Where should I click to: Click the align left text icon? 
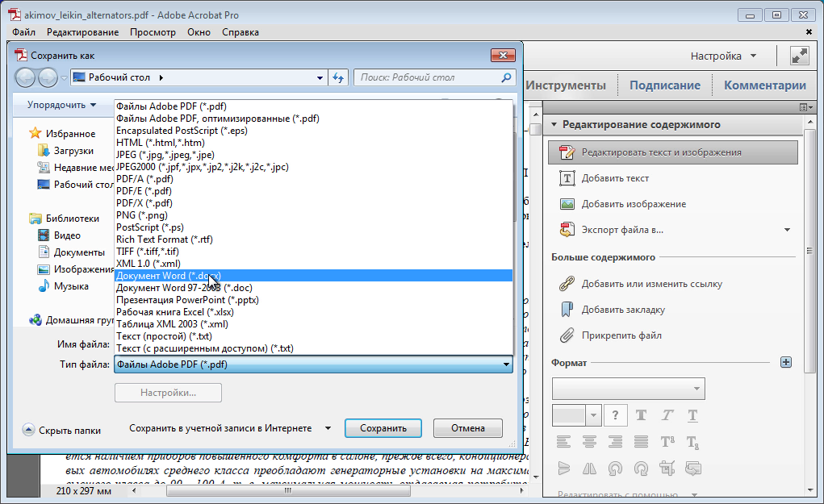point(563,442)
